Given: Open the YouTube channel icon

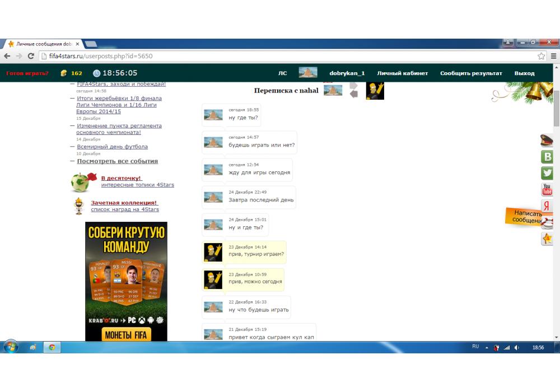Looking at the screenshot, I should point(547,190).
